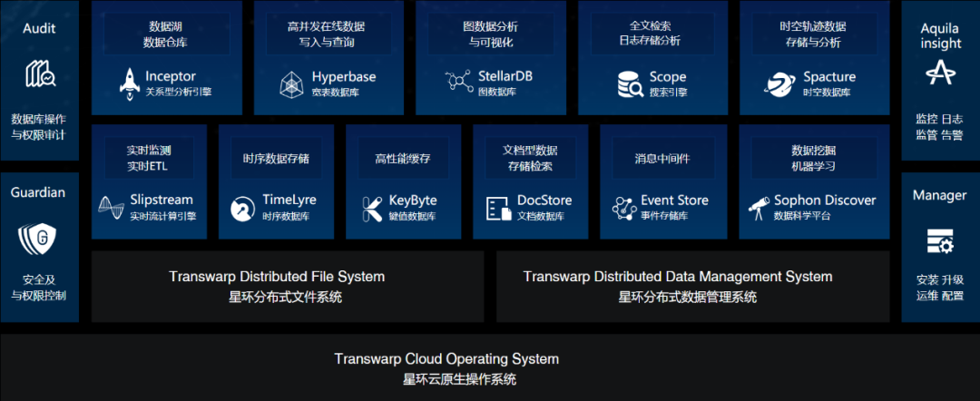Click the Guardian shield icon
Screen dimensions: 980x401
(37, 238)
